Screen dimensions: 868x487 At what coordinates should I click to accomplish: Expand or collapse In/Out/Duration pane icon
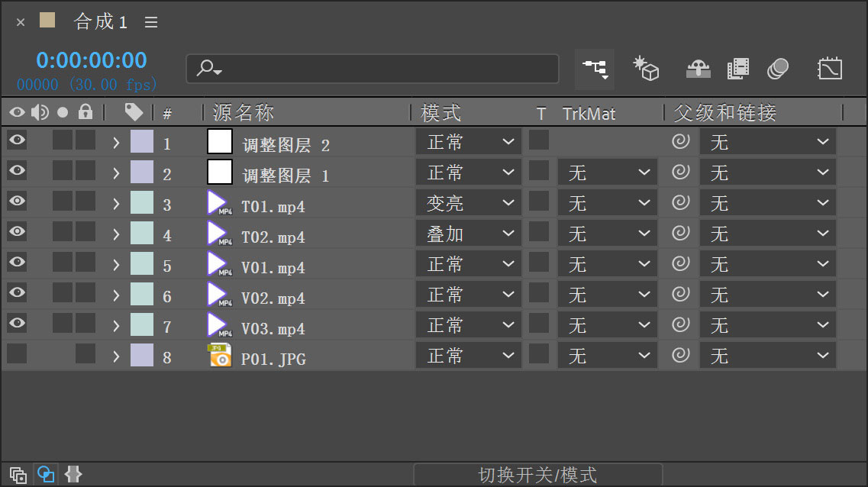73,474
